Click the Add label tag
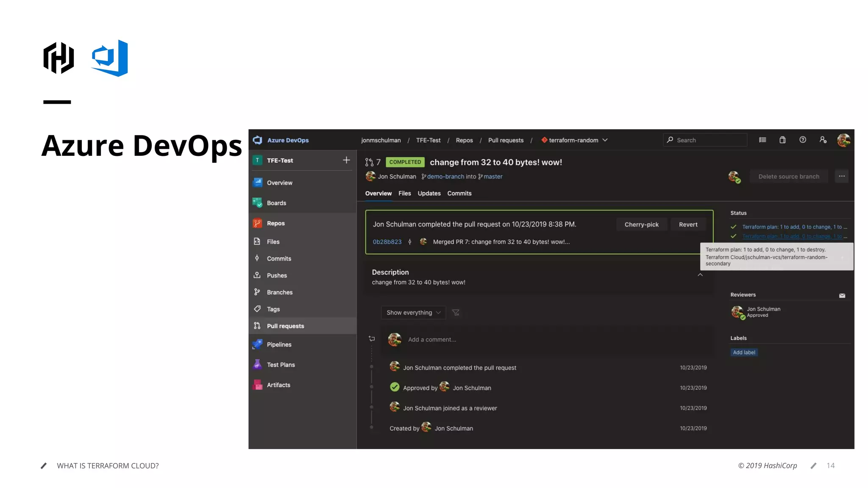868x488 pixels. click(744, 352)
